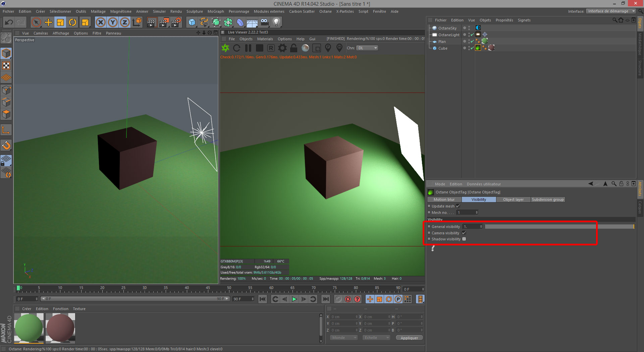Toggle the Update mesh checkbox

pos(458,206)
